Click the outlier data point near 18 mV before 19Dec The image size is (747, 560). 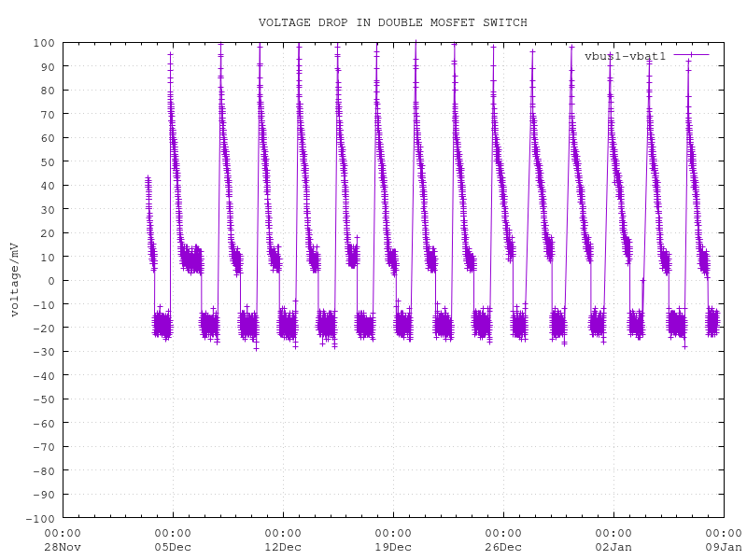pyautogui.click(x=357, y=237)
